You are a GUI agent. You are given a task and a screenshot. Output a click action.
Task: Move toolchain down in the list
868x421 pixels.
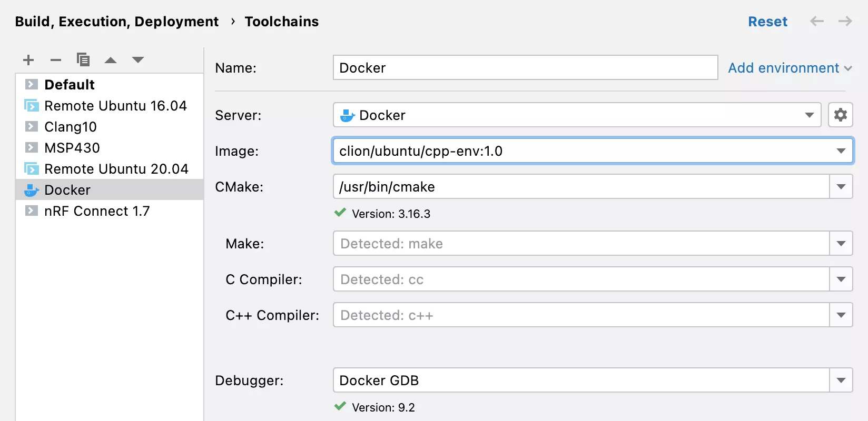click(x=138, y=60)
